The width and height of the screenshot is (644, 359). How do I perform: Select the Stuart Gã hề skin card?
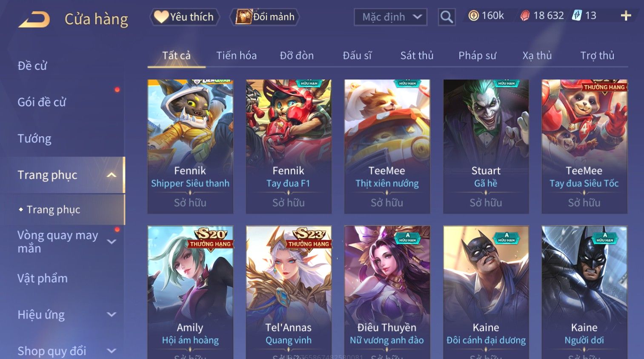pos(486,146)
